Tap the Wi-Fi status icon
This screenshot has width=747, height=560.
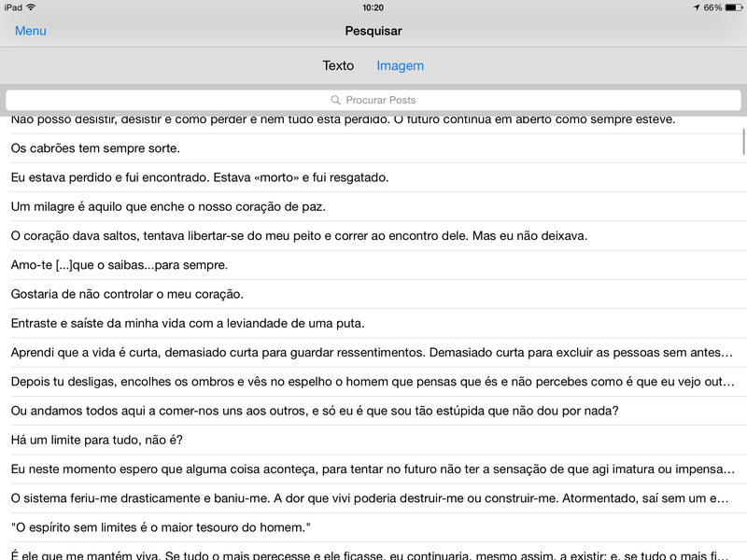pos(32,7)
